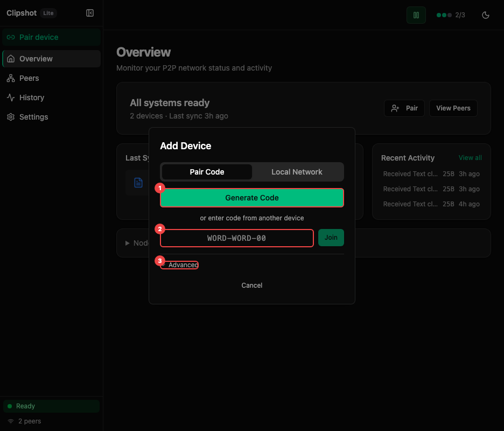Select the Pair Code tab
Screen dimensions: 504x431
[206, 171]
